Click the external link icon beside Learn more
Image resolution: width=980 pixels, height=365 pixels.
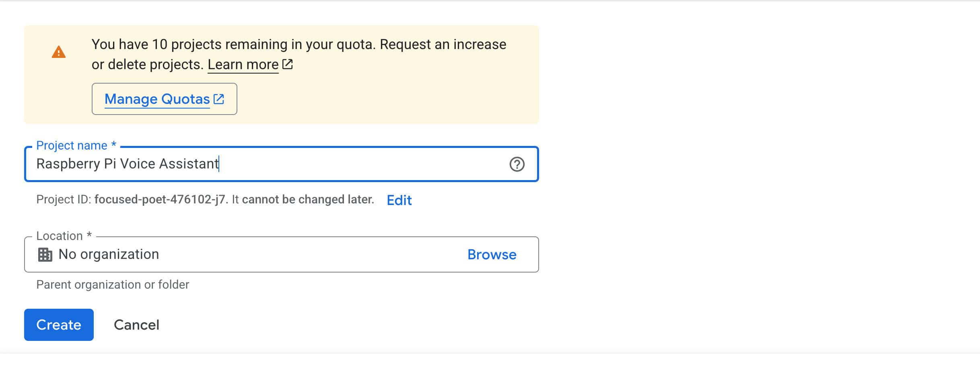tap(288, 64)
